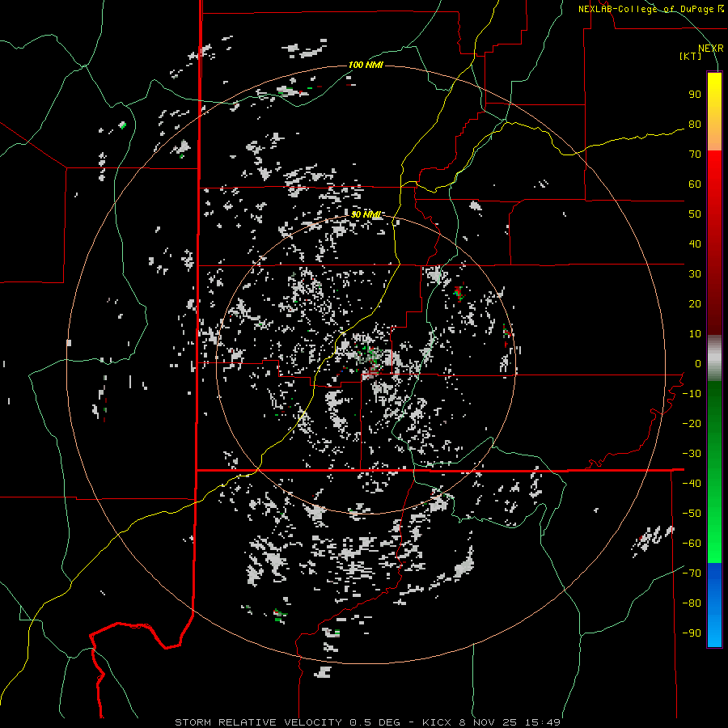Click the 40 value on velocity scale

point(695,244)
